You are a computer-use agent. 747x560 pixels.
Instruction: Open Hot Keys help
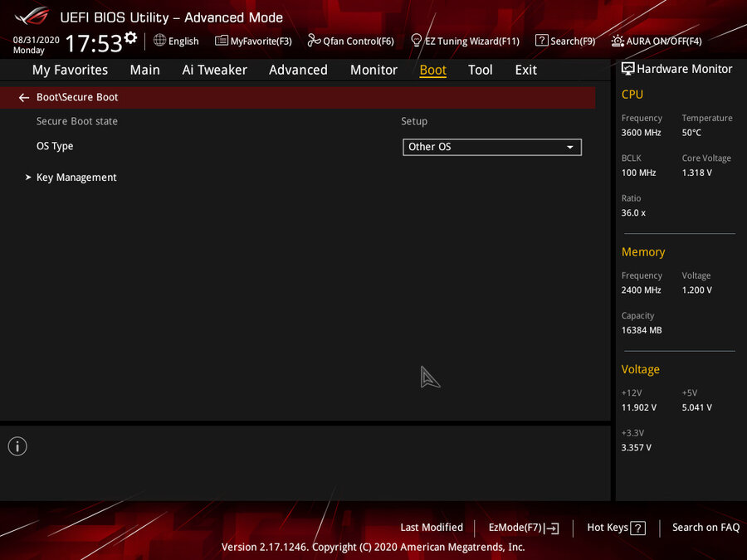point(616,528)
